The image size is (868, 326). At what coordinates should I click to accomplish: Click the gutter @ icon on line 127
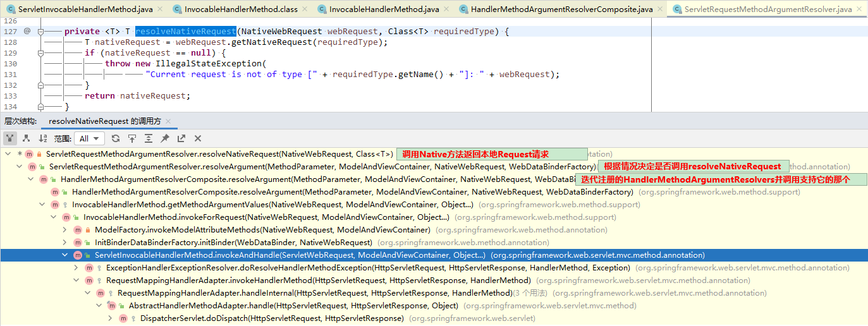[x=27, y=31]
